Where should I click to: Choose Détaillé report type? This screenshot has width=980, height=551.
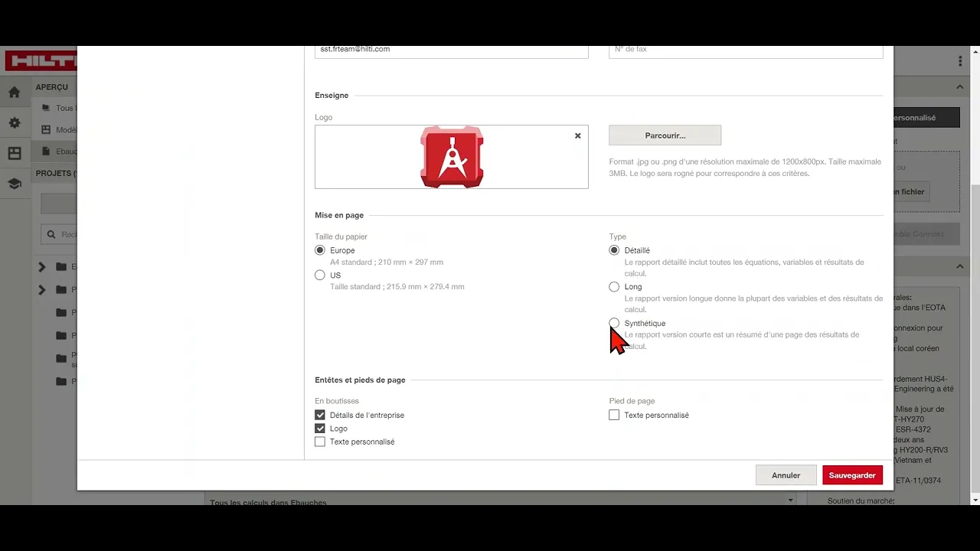pyautogui.click(x=614, y=250)
